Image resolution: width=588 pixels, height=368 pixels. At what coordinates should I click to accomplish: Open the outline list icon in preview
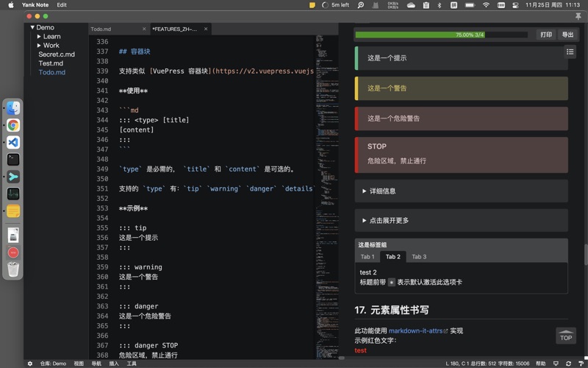click(x=570, y=52)
